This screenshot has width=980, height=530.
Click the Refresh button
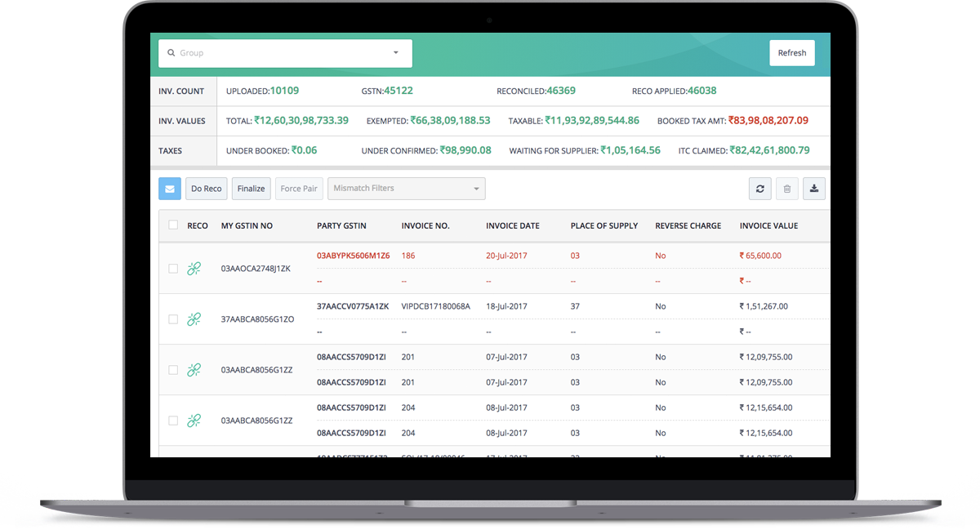point(792,53)
